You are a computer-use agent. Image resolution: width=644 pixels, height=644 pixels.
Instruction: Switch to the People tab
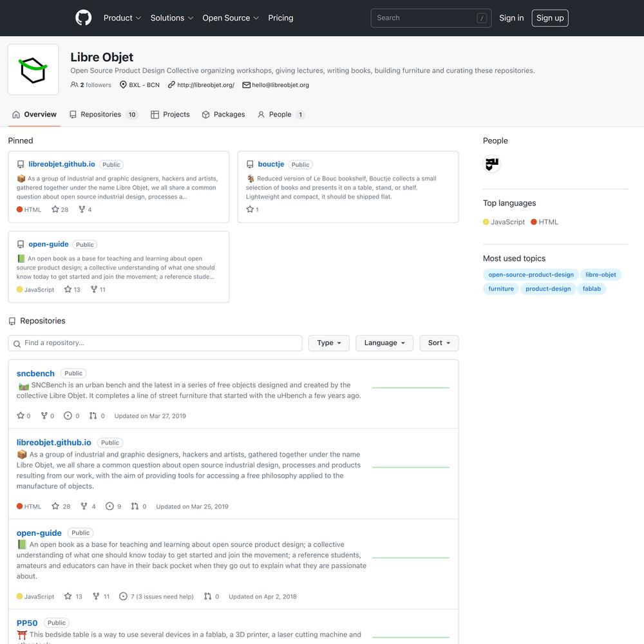point(281,115)
